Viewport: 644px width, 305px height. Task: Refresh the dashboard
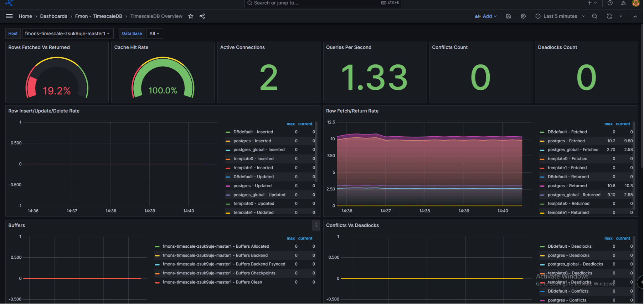(609, 16)
